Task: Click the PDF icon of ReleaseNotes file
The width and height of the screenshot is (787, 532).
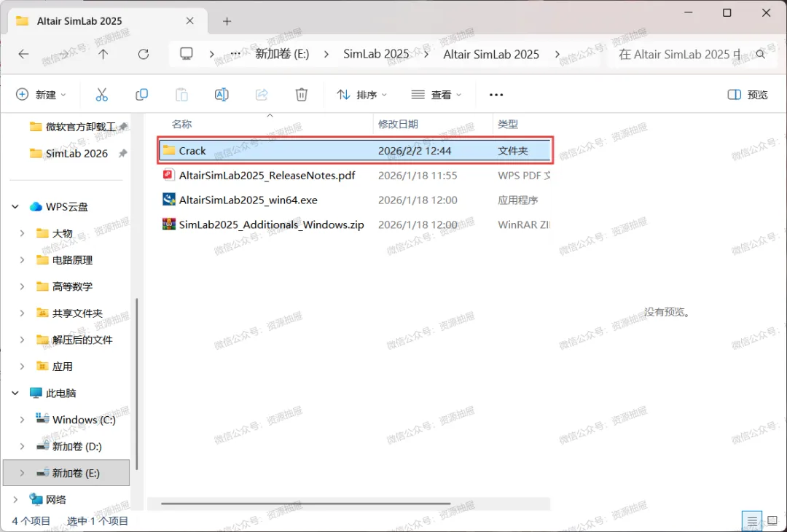Action: (168, 175)
